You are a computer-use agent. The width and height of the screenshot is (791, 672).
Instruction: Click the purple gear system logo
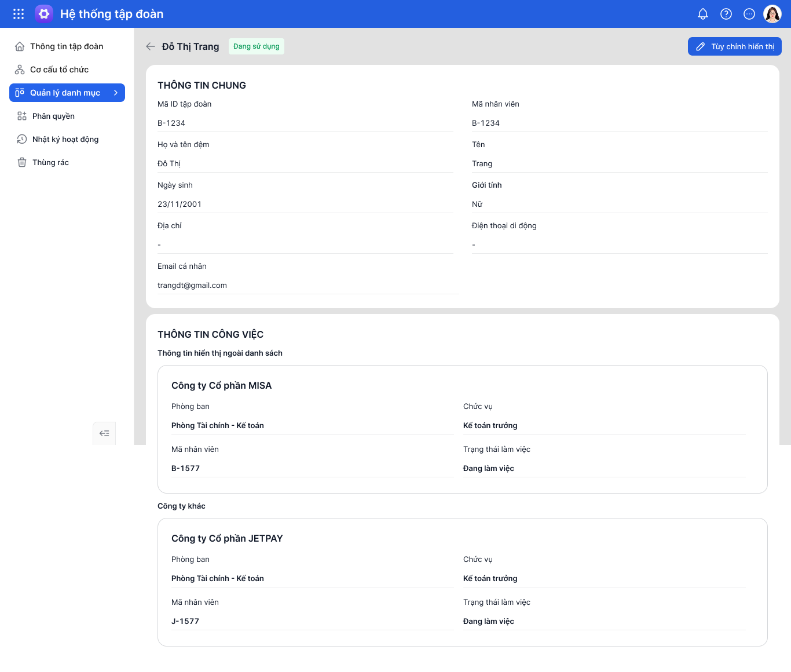(44, 14)
